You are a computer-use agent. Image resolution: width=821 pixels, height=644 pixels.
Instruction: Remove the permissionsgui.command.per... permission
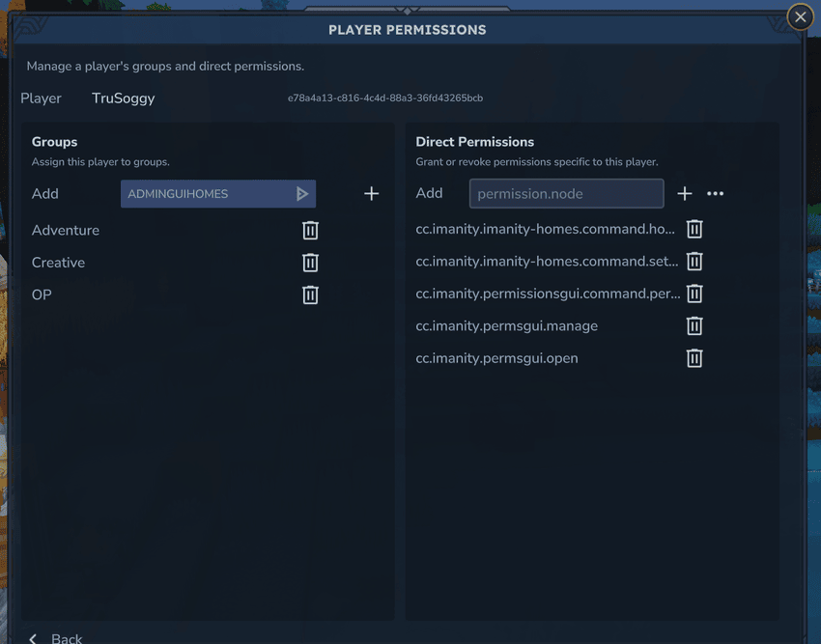(x=694, y=294)
